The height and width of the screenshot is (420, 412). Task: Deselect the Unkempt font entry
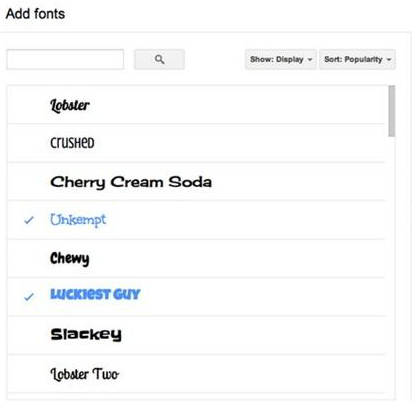coord(78,220)
